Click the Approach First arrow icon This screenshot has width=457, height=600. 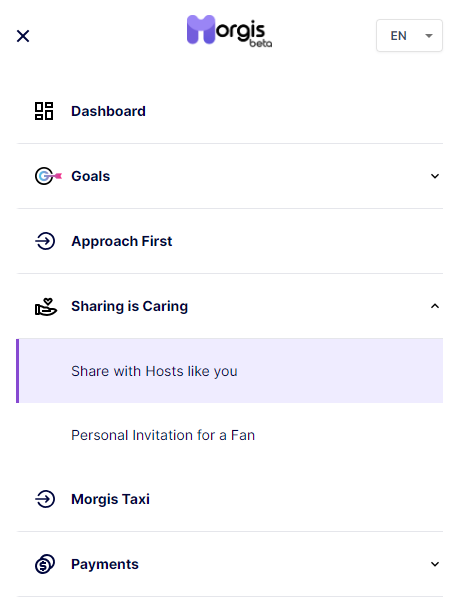[45, 241]
